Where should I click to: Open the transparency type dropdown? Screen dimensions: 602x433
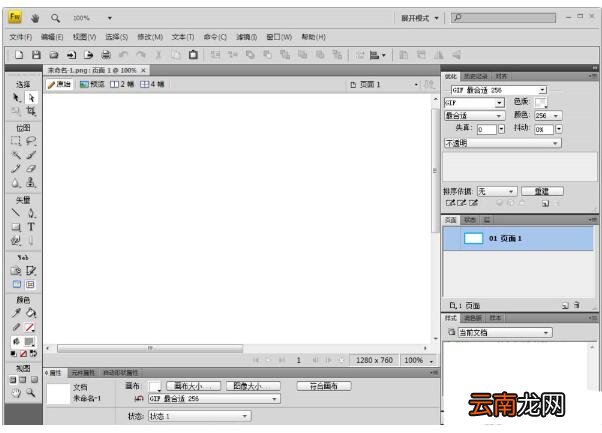(503, 143)
